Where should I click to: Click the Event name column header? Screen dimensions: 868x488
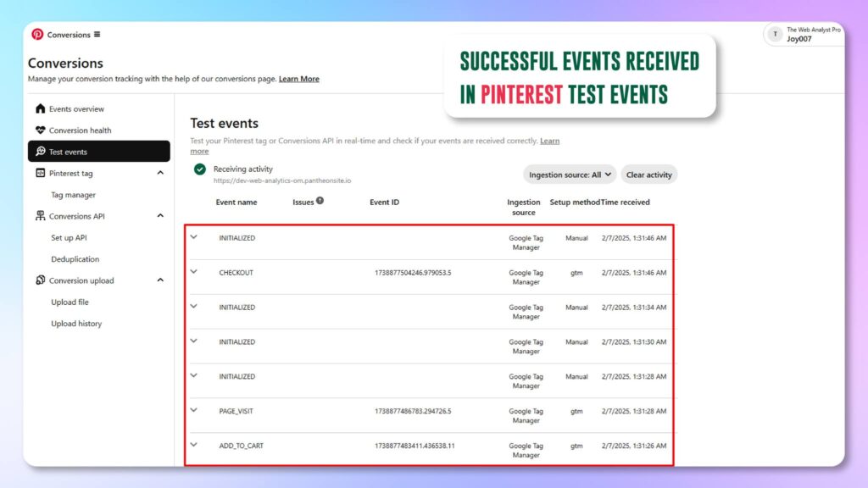[236, 202]
